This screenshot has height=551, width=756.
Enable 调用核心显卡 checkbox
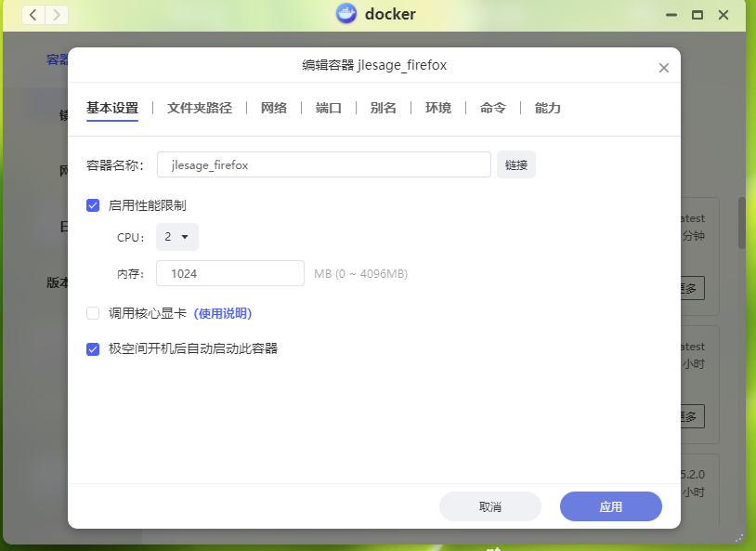[93, 313]
